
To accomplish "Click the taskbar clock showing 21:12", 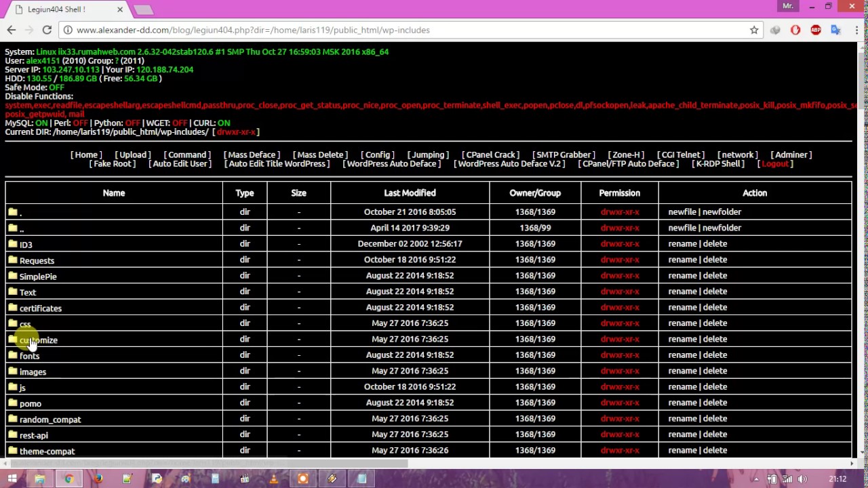I will coord(837,479).
